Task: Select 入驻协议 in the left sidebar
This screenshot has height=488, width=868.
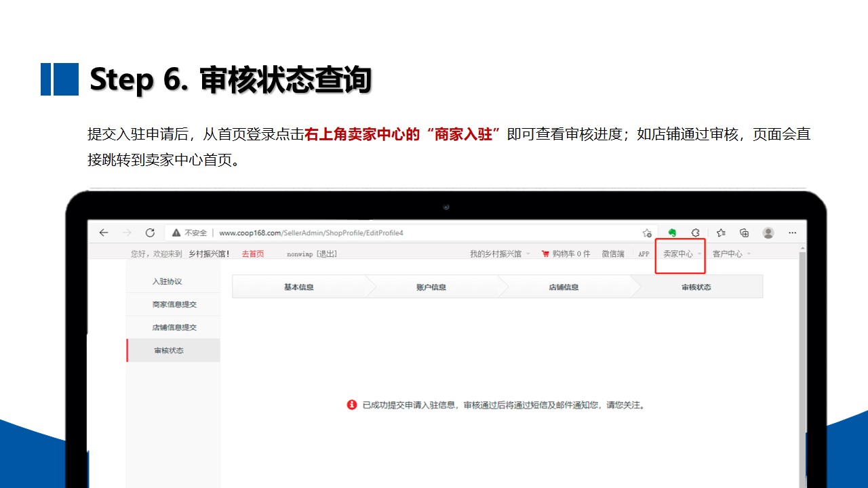Action: click(x=167, y=281)
